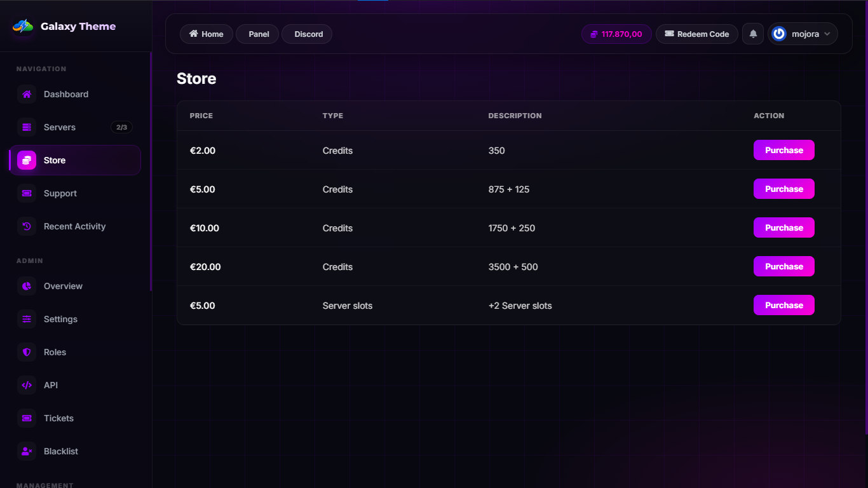Click the Overview pie chart icon
Image resolution: width=868 pixels, height=488 pixels.
coord(27,286)
